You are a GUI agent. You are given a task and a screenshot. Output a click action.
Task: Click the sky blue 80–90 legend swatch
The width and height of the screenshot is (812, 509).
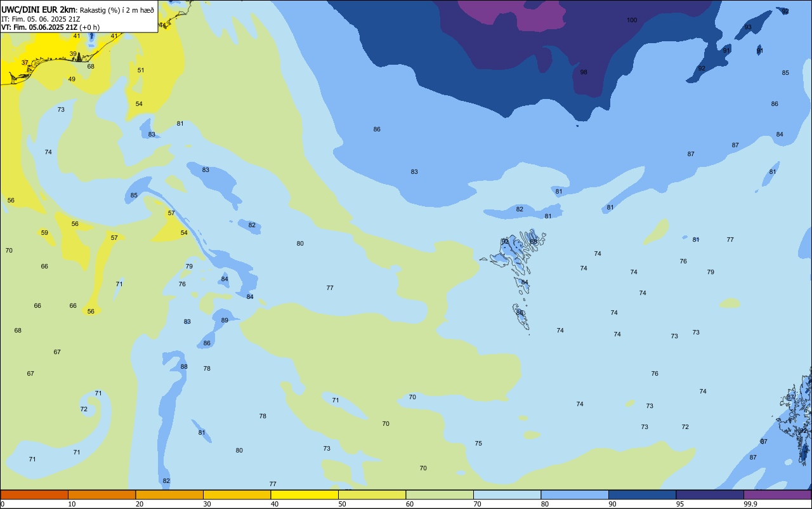575,494
